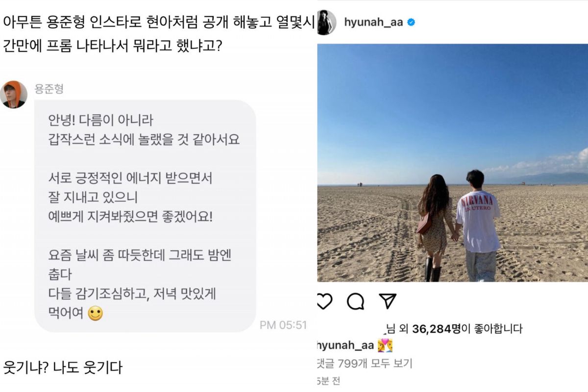The image size is (588, 392).
Task: Click the couple emoji in the caption
Action: 385,345
